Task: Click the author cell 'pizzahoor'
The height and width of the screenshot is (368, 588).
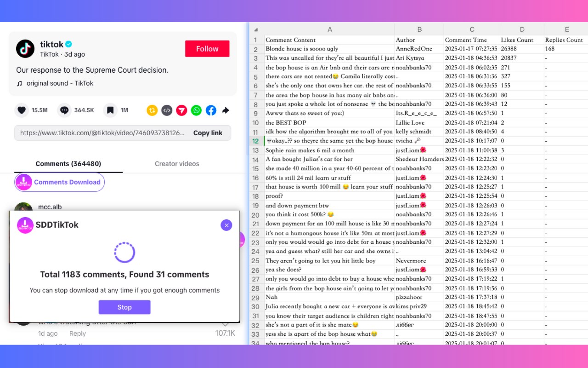Action: (419, 297)
